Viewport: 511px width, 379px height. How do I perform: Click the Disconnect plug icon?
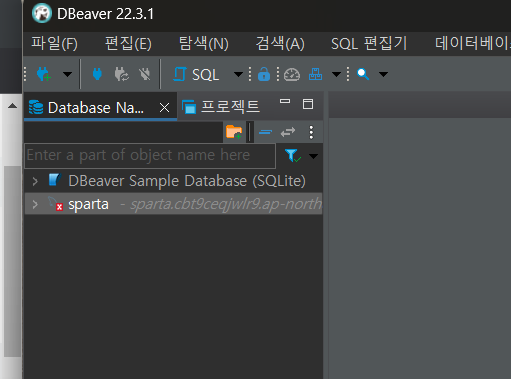pos(145,74)
